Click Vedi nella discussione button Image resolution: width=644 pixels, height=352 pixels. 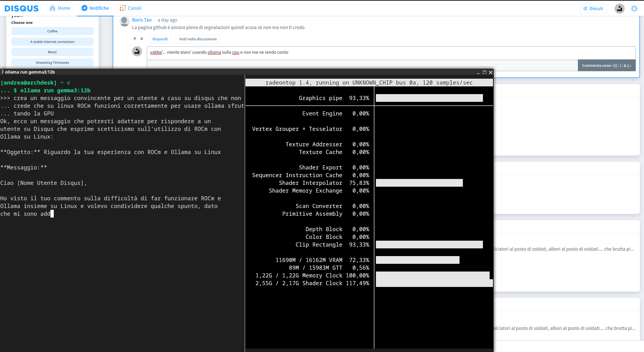coord(198,39)
